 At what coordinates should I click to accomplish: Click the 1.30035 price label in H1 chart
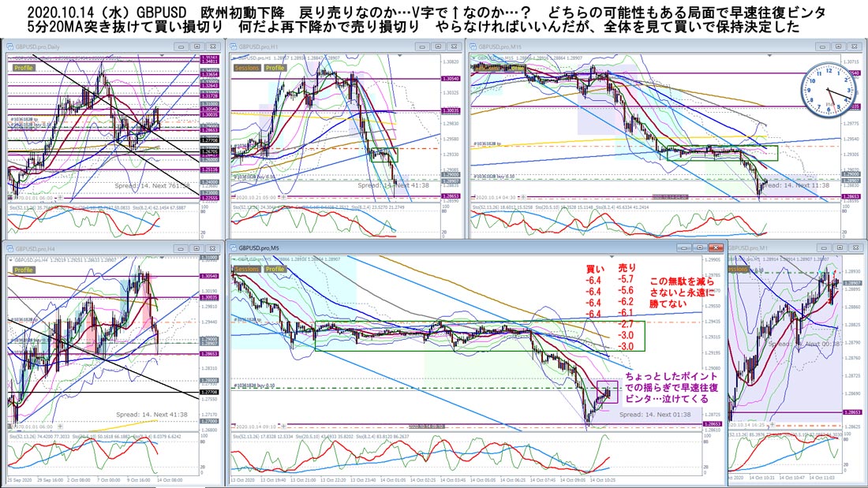tap(450, 110)
